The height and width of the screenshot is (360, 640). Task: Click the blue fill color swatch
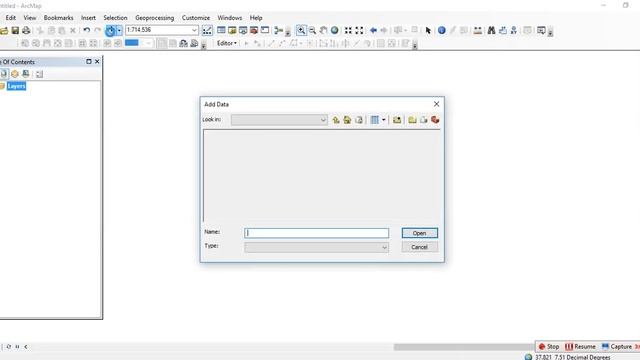pos(131,43)
